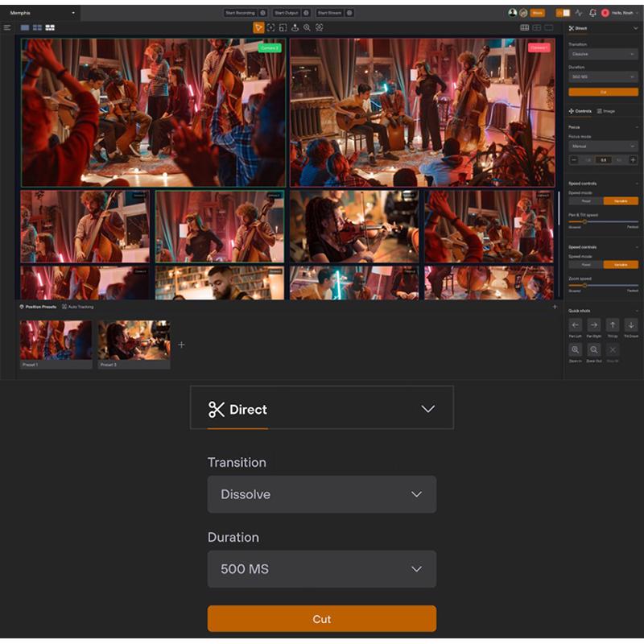The image size is (644, 644).
Task: Collapse the Quick shots section chevron
Action: click(x=637, y=311)
